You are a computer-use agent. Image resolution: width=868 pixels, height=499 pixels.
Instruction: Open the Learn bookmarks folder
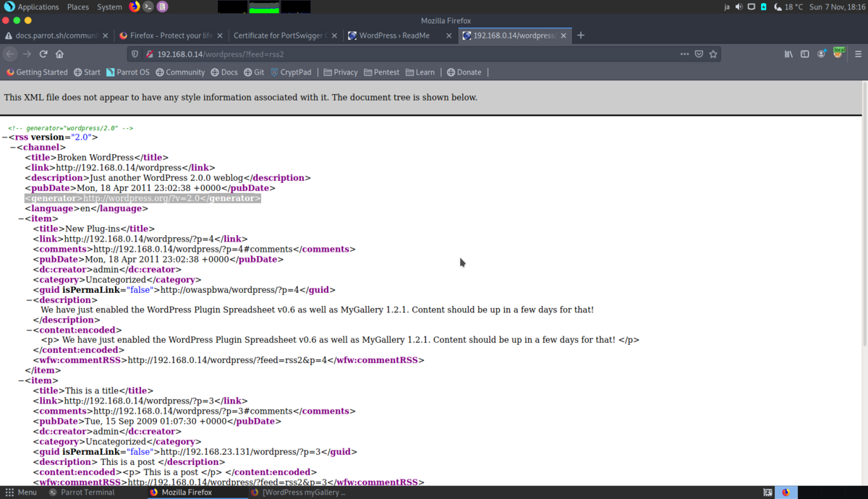pyautogui.click(x=420, y=72)
